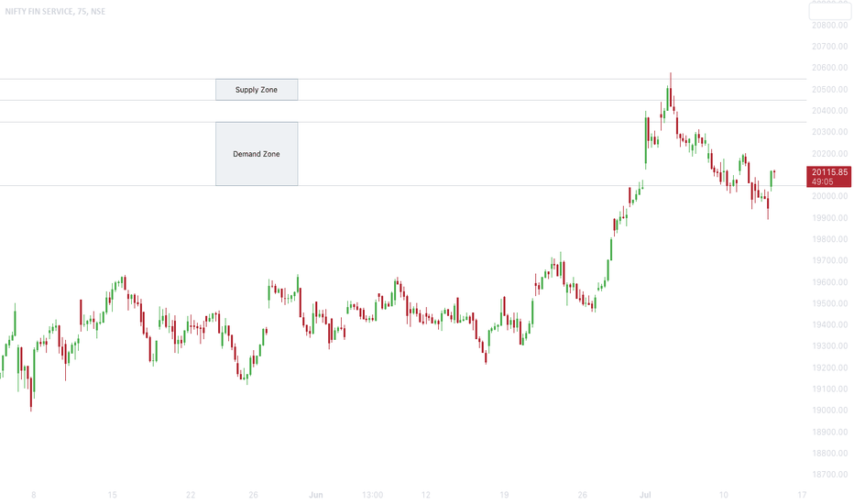Click the 20000.00 price axis label
The height and width of the screenshot is (504, 854).
pyautogui.click(x=829, y=196)
